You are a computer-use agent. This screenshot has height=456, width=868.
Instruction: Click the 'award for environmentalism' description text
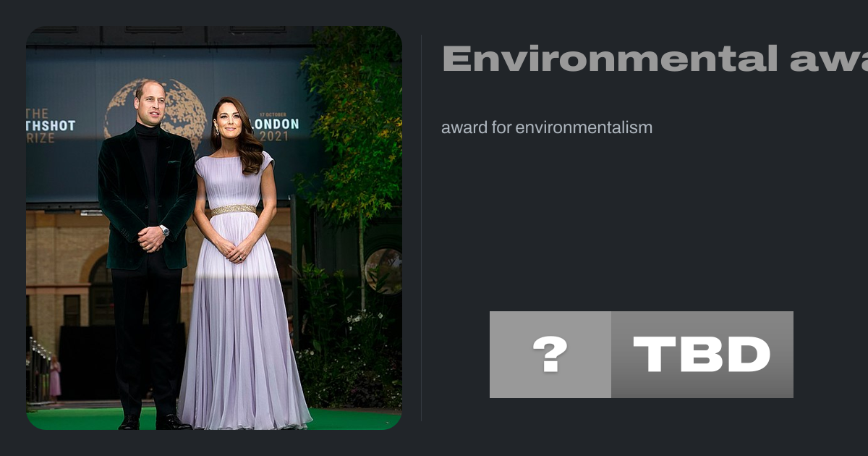coord(547,128)
